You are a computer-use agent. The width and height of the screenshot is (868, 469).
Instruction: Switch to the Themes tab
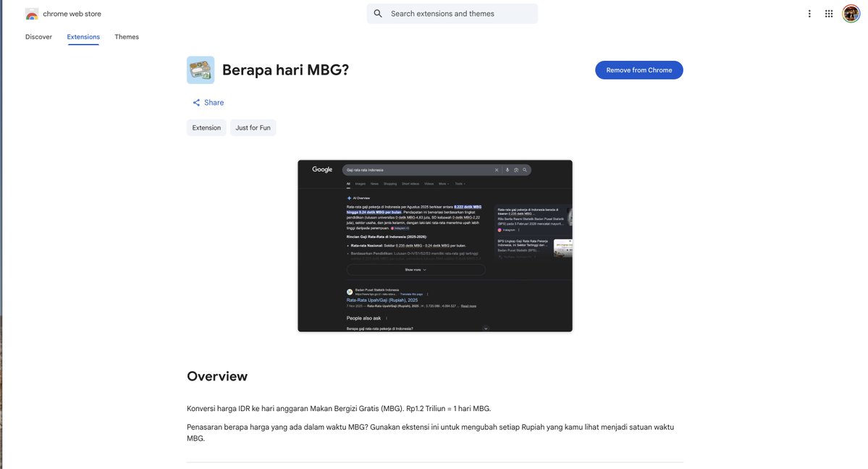coord(127,35)
